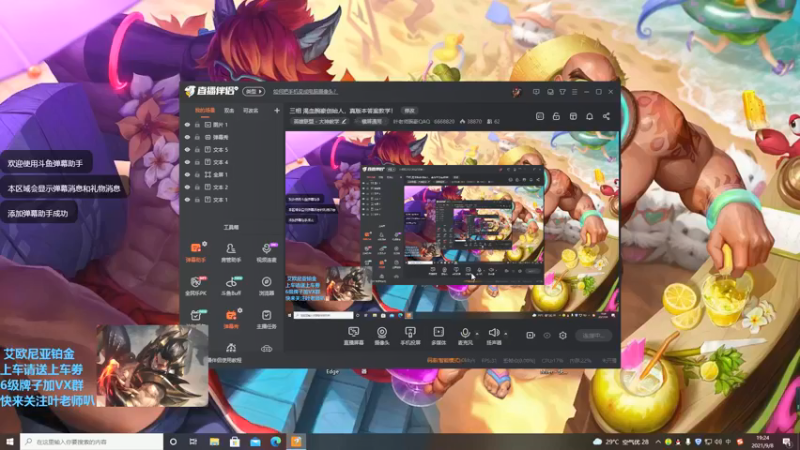Open the notification center in system tray
This screenshot has width=800, height=450.
(x=787, y=441)
